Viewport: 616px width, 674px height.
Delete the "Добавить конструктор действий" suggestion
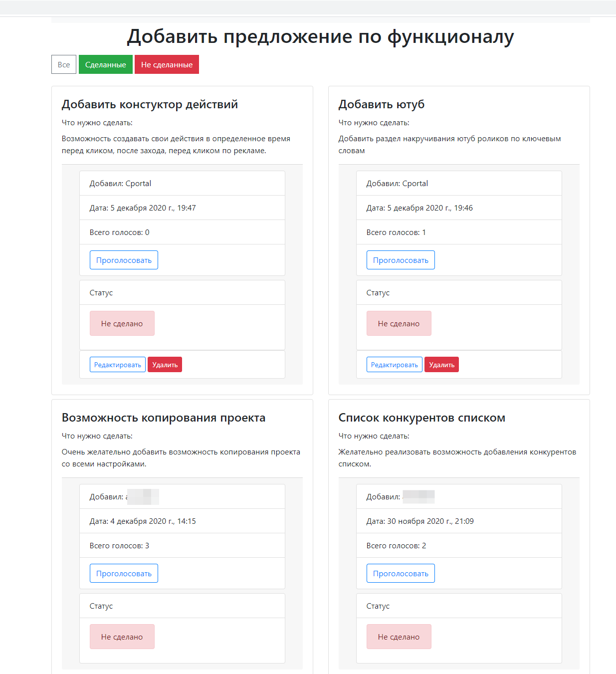point(165,365)
